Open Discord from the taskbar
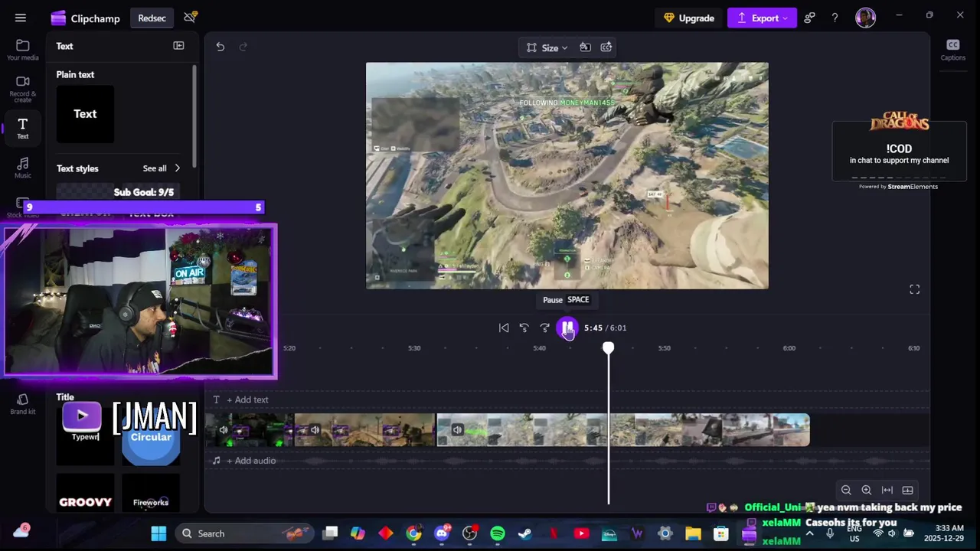Image resolution: width=980 pixels, height=551 pixels. pos(442,533)
